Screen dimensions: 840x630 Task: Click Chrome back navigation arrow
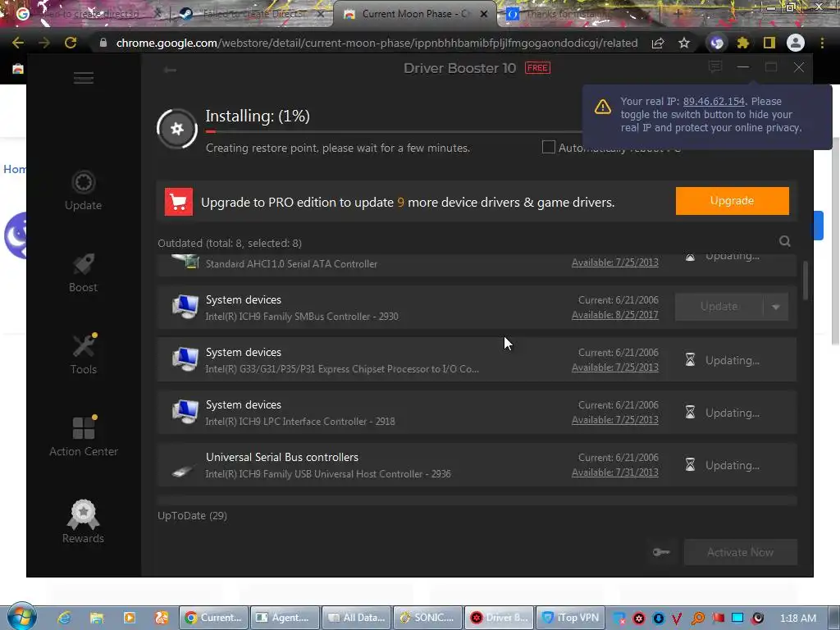[x=18, y=43]
